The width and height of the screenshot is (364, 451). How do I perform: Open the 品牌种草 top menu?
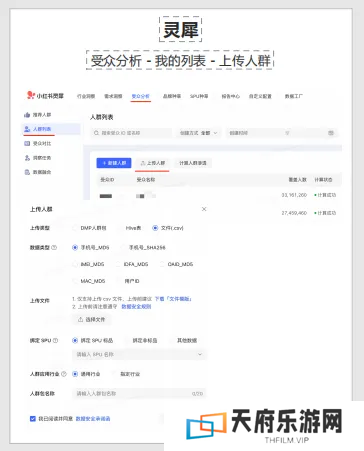(x=172, y=96)
